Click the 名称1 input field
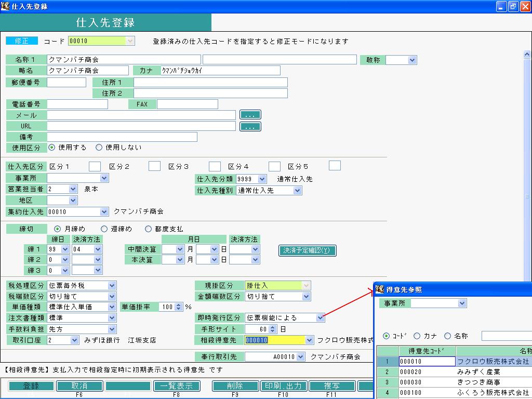This screenshot has width=532, height=399. (124, 59)
